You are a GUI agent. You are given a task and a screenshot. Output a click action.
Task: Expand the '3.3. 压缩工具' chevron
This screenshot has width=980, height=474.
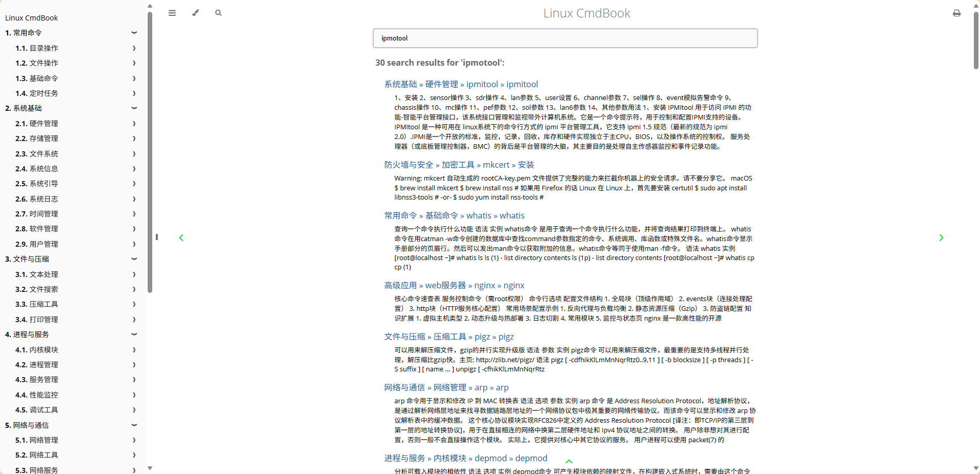click(x=134, y=304)
